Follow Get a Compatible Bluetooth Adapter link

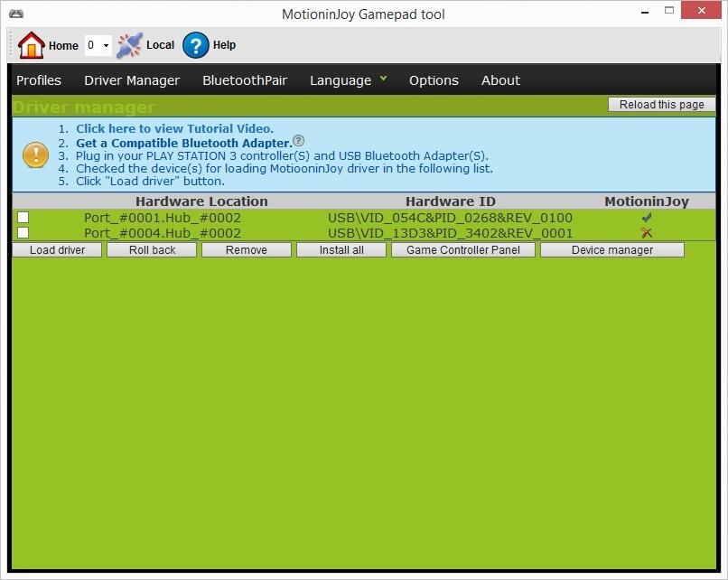[184, 143]
